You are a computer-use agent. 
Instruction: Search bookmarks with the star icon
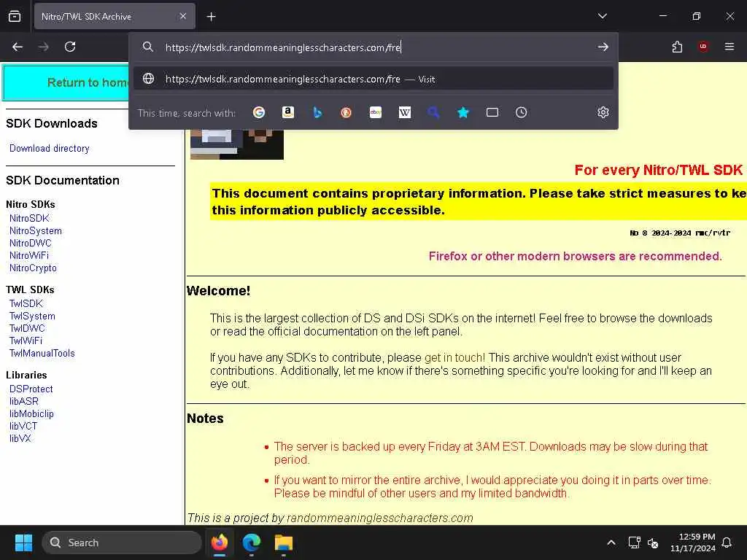pyautogui.click(x=463, y=112)
